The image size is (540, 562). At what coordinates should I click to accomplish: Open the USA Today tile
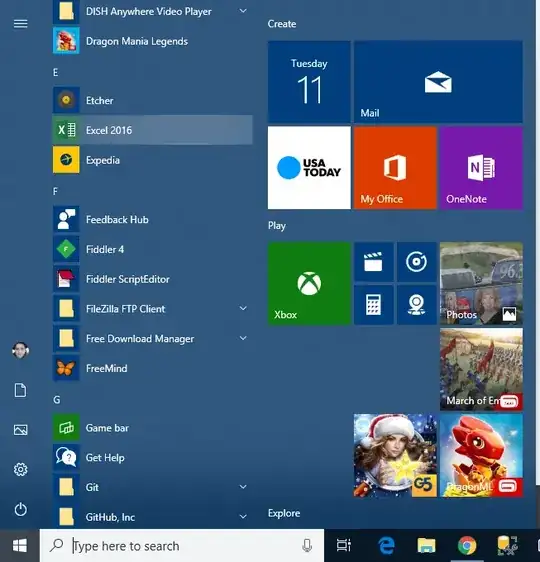click(309, 167)
